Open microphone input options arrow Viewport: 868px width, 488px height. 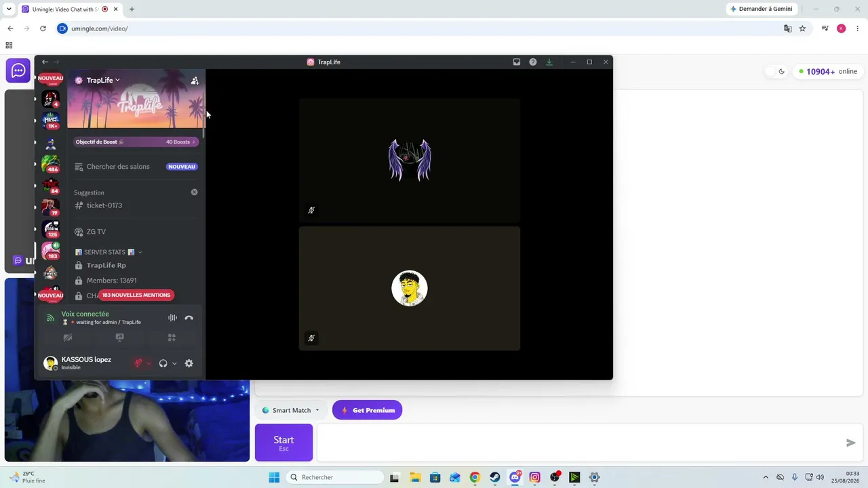tap(149, 363)
